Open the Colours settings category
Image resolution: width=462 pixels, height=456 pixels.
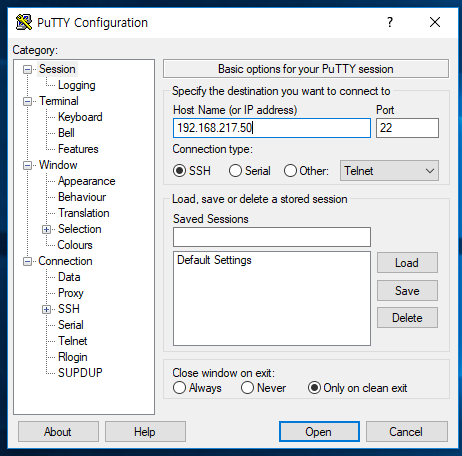tap(75, 245)
